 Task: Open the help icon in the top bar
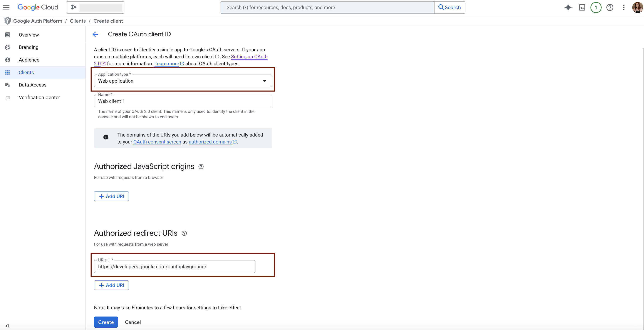[610, 7]
